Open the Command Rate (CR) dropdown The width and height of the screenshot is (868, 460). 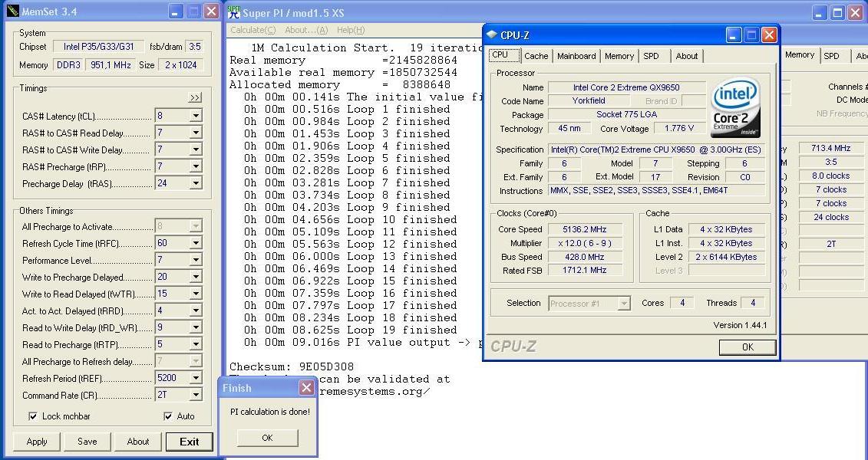tap(196, 395)
